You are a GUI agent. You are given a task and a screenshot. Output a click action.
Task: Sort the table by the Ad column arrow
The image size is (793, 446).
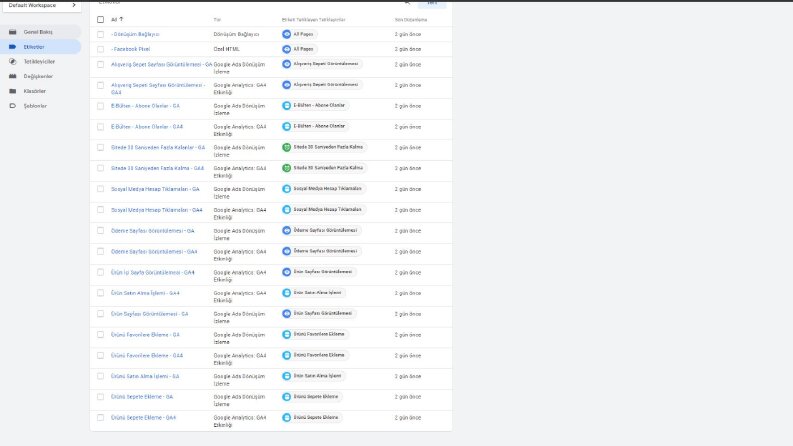click(x=121, y=19)
